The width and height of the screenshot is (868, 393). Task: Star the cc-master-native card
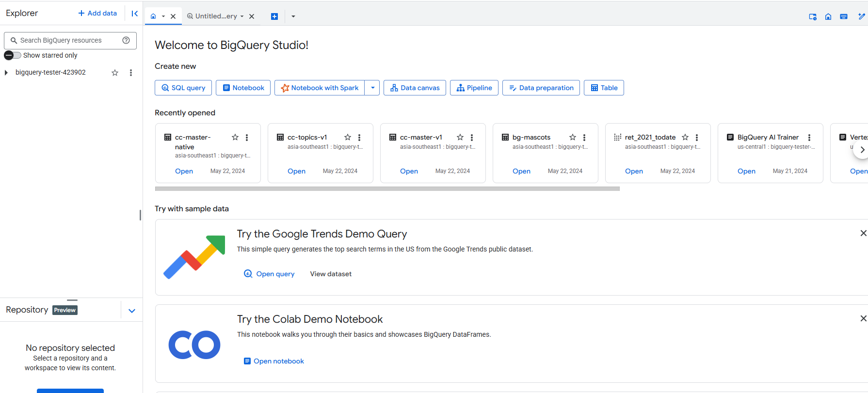(x=235, y=137)
